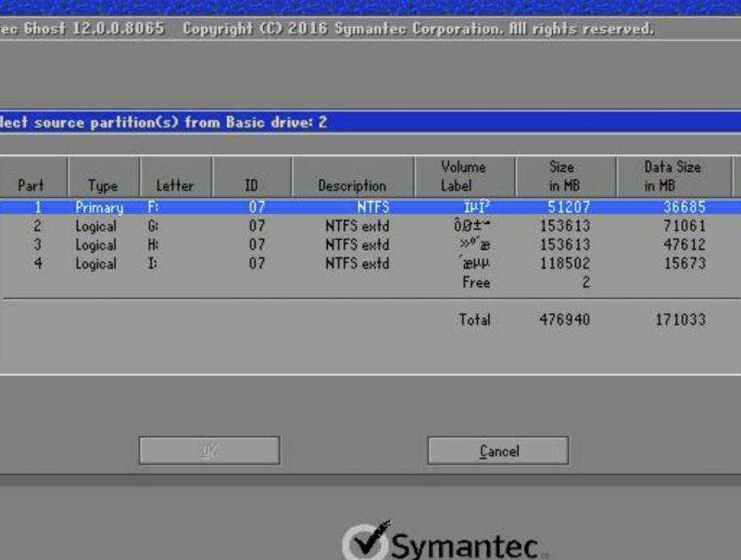This screenshot has width=741, height=560.
Task: Click data size value 36685
Action: pos(684,207)
